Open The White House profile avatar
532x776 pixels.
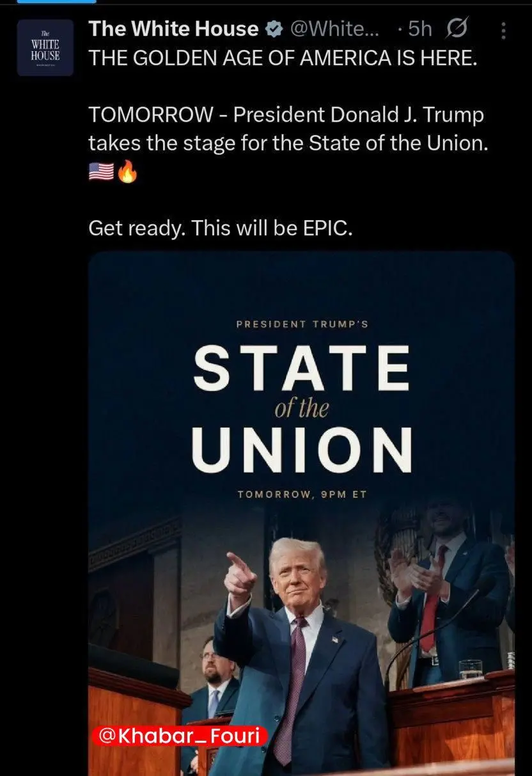tap(45, 47)
